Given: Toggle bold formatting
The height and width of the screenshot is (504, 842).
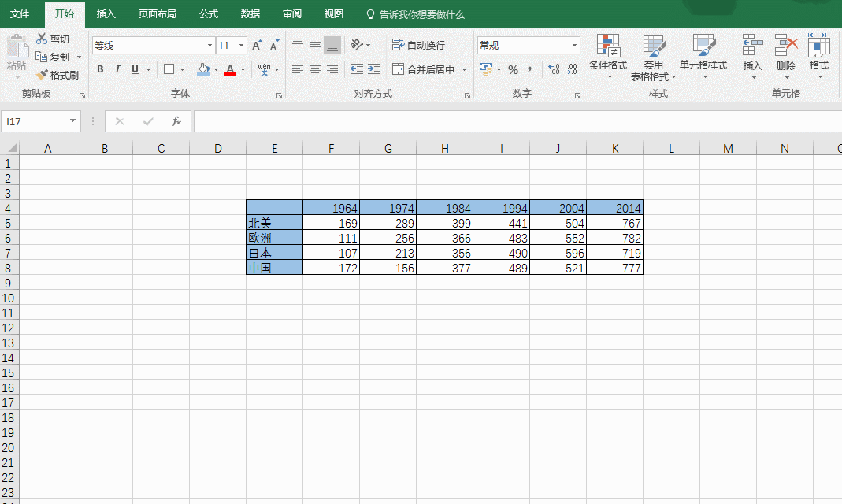Looking at the screenshot, I should [100, 69].
